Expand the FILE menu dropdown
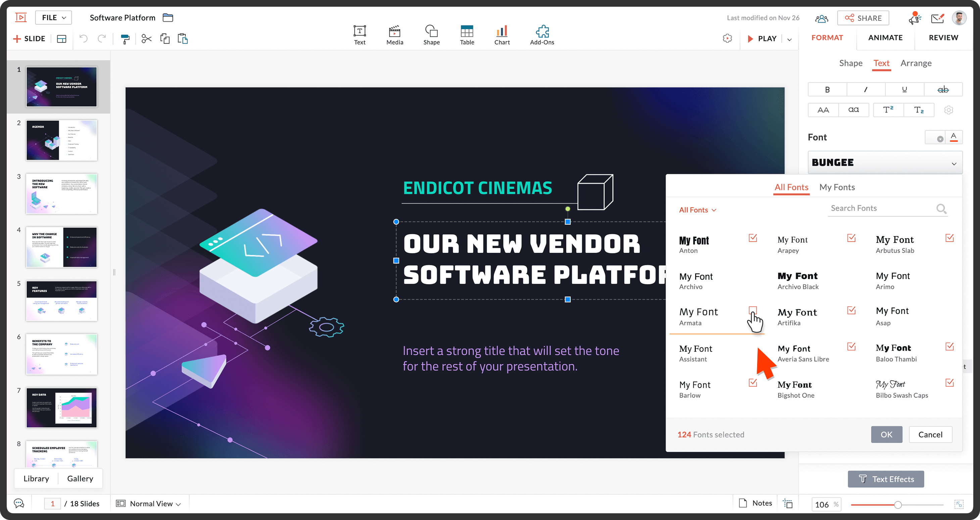 click(54, 17)
